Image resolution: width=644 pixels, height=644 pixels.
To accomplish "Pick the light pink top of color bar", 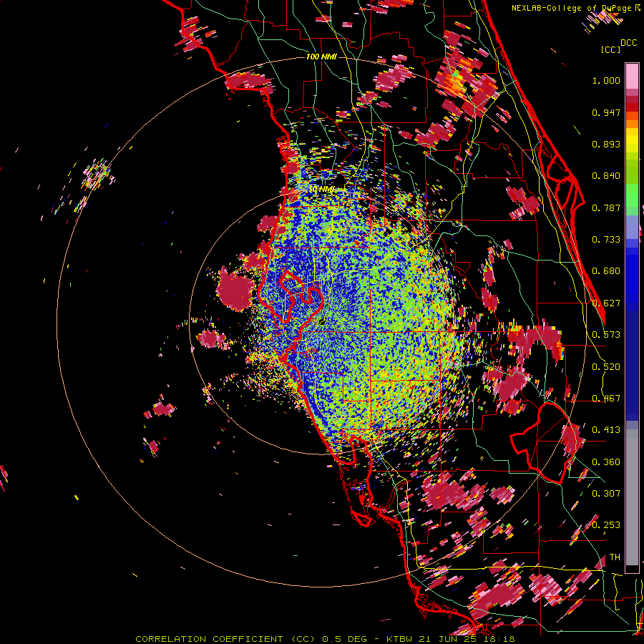I will [x=632, y=76].
